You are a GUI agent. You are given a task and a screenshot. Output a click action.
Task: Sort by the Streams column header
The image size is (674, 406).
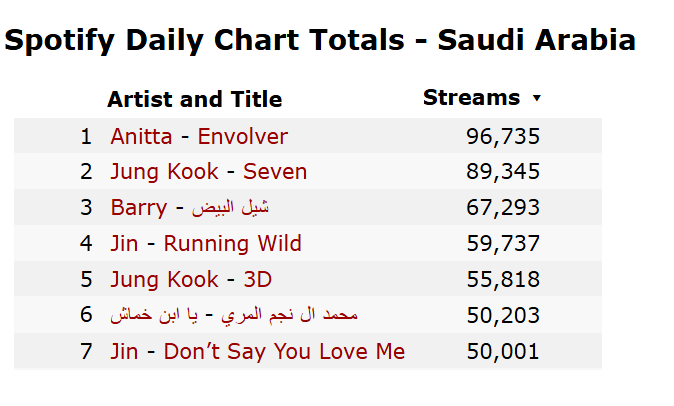point(472,98)
